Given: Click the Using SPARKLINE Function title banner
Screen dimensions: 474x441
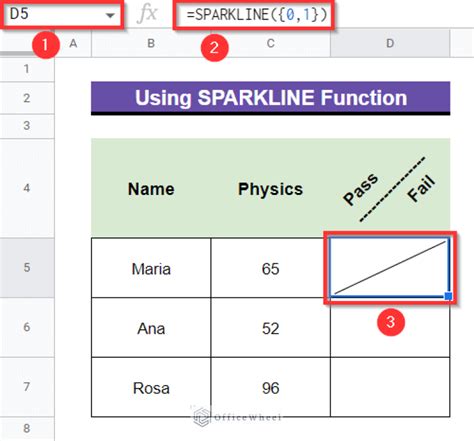Looking at the screenshot, I should (271, 98).
